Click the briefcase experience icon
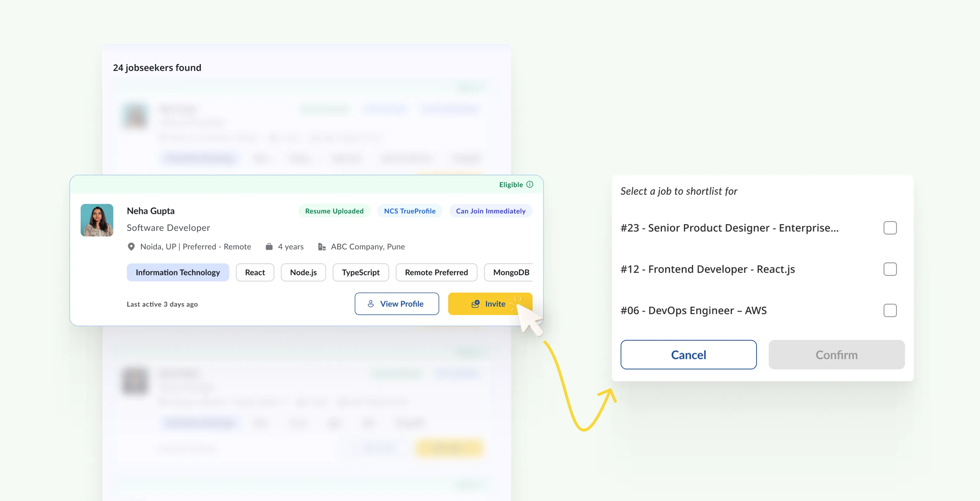The width and height of the screenshot is (980, 501). tap(269, 247)
